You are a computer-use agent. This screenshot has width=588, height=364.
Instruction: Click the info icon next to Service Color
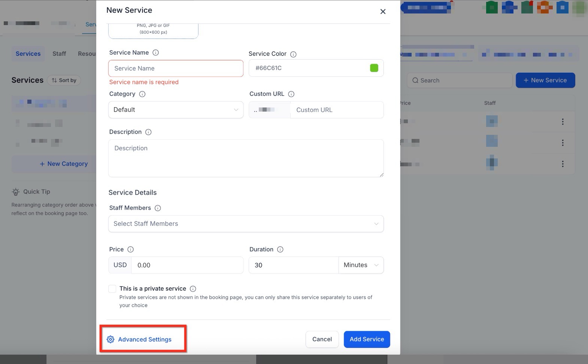(x=293, y=54)
